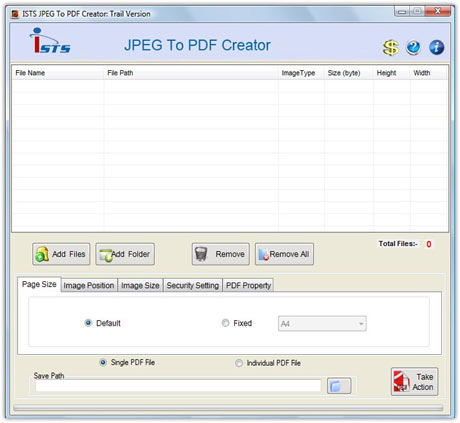Minimize the window
Image resolution: width=460 pixels, height=423 pixels.
click(402, 12)
